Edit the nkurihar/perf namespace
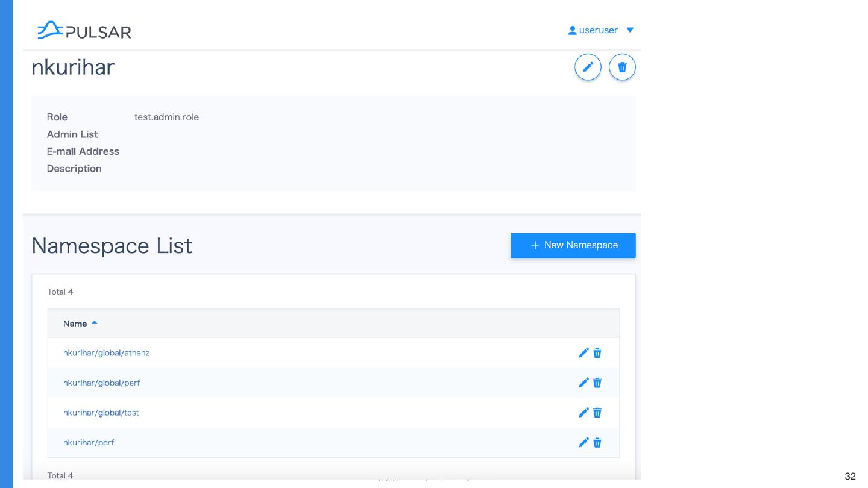 coord(583,443)
